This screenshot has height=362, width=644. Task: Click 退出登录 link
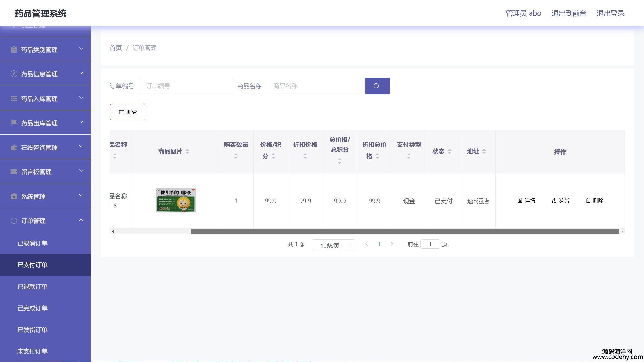(611, 13)
